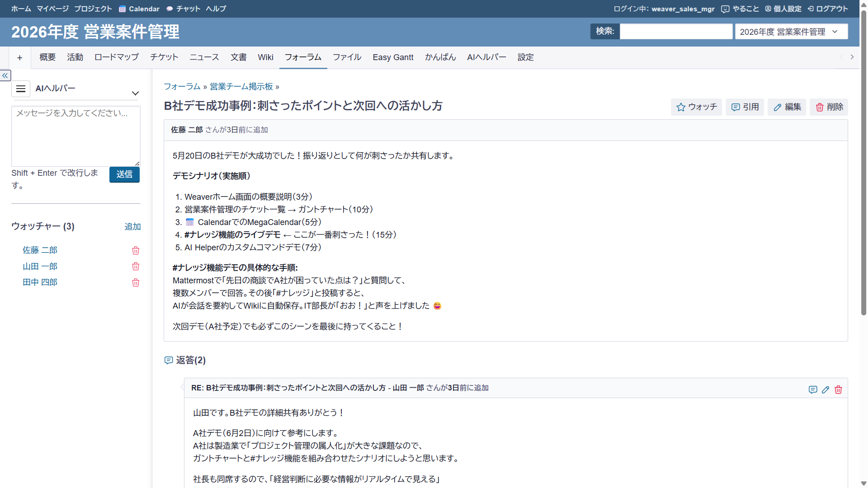Remove watcher 田中 四郎 with trash icon
The height and width of the screenshot is (488, 868).
coord(136,282)
